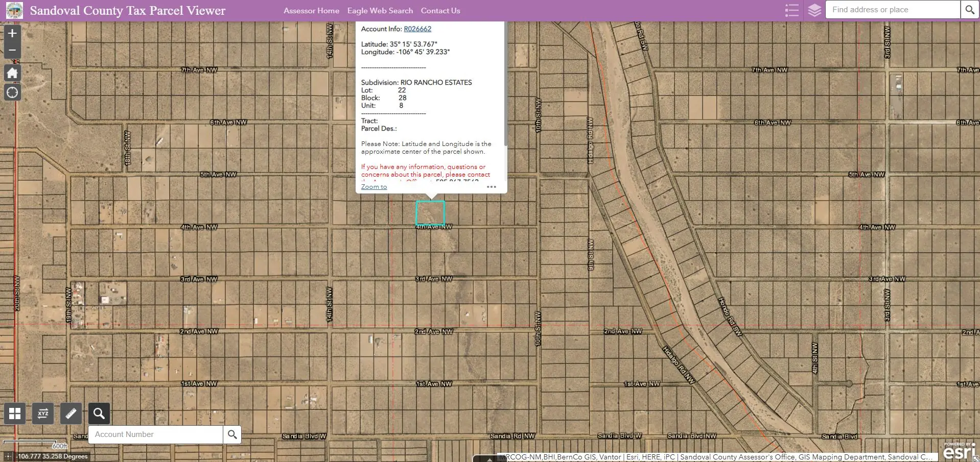980x462 pixels.
Task: Enable click-to-get-coordinates button beside degrees readout
Action: (8, 456)
